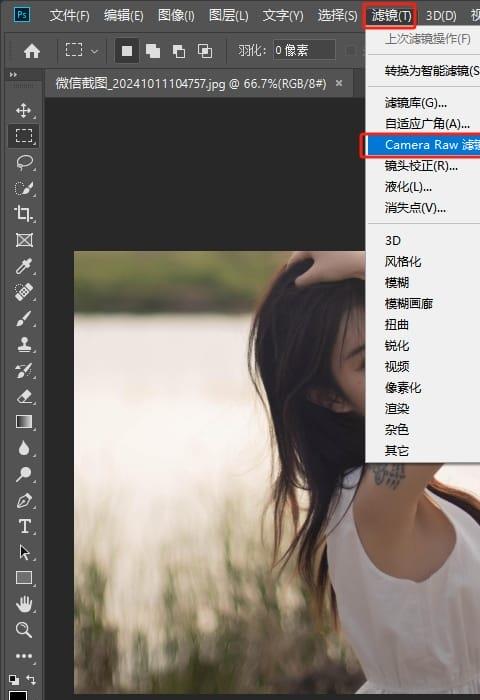Screen dimensions: 480x700
Task: Expand the 扭曲 filter submenu
Action: pos(422,325)
